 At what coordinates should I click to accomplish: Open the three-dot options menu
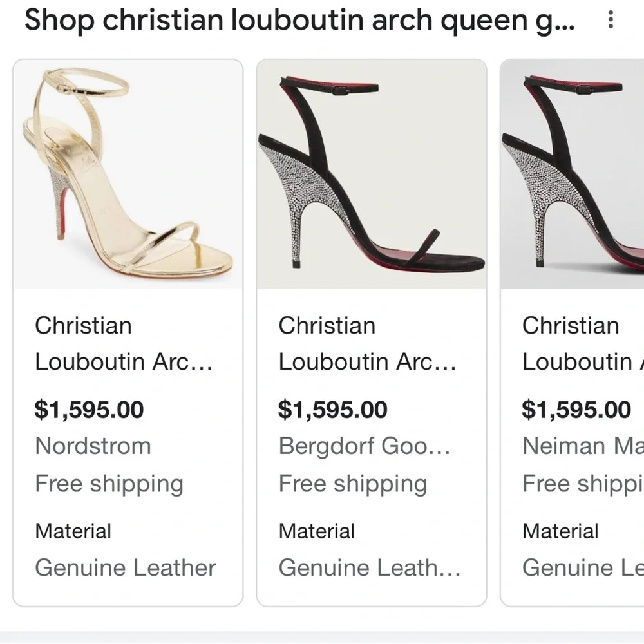click(611, 20)
